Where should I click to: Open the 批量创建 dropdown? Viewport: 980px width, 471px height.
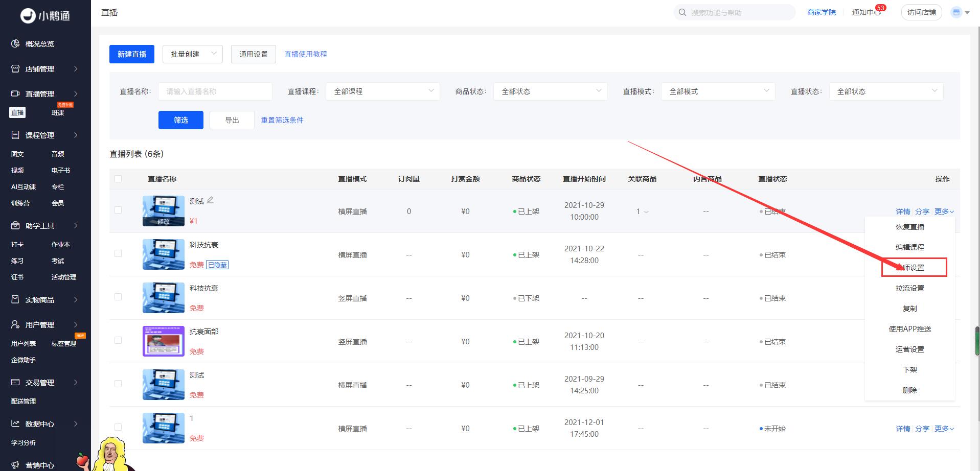click(x=193, y=54)
